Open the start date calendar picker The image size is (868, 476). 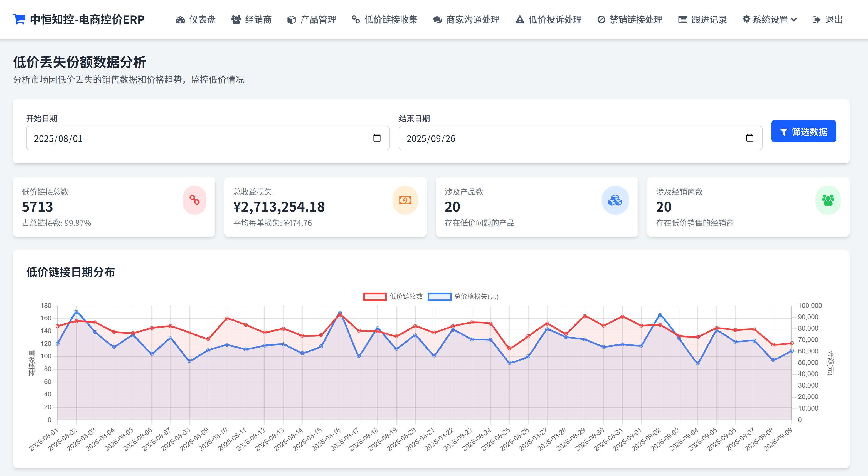pyautogui.click(x=377, y=138)
